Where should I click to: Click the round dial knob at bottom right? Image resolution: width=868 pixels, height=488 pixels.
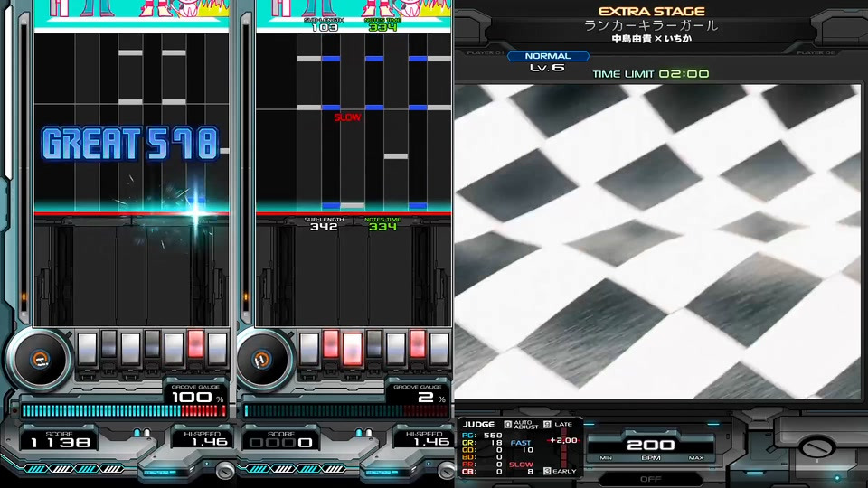[816, 446]
